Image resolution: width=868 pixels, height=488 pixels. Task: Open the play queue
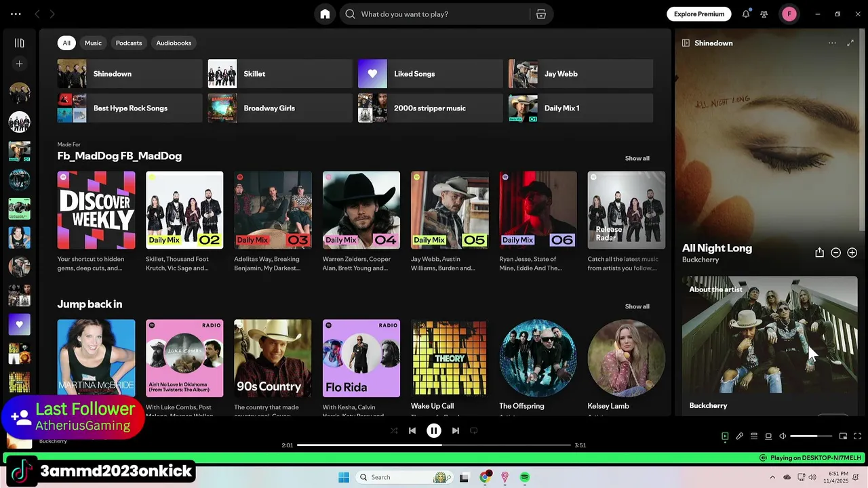[754, 436]
